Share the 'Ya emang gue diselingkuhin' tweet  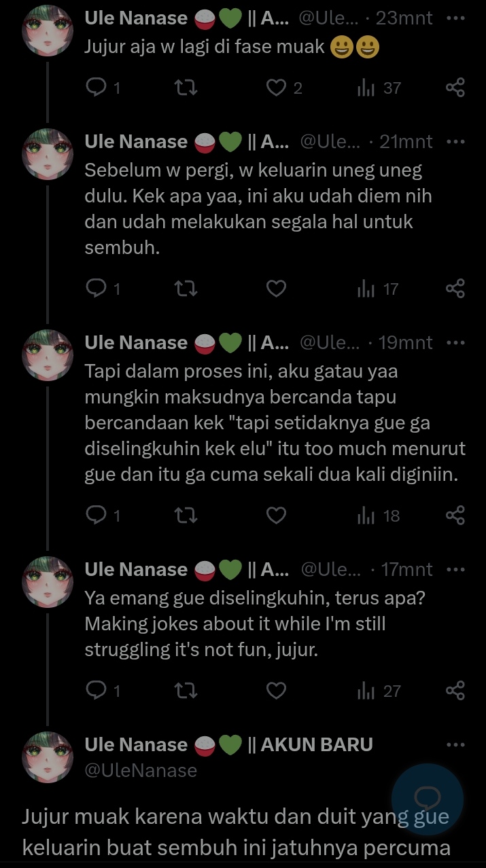click(x=455, y=691)
